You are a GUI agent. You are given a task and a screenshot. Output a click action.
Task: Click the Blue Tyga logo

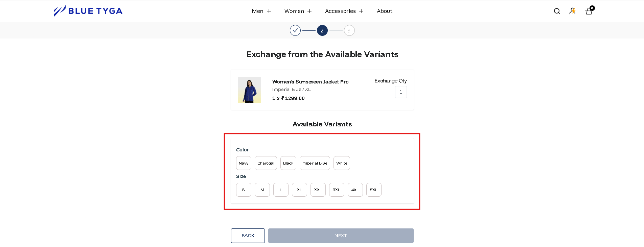[88, 11]
